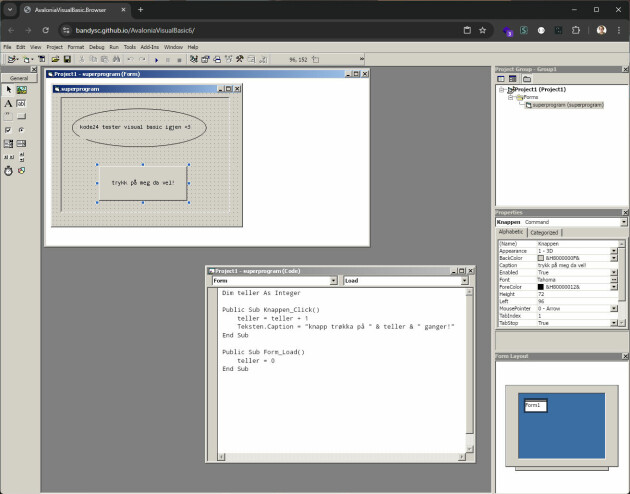This screenshot has height=494, width=630.
Task: Open Toolbox via hammer-wrench toolbar icon
Action: click(x=240, y=59)
